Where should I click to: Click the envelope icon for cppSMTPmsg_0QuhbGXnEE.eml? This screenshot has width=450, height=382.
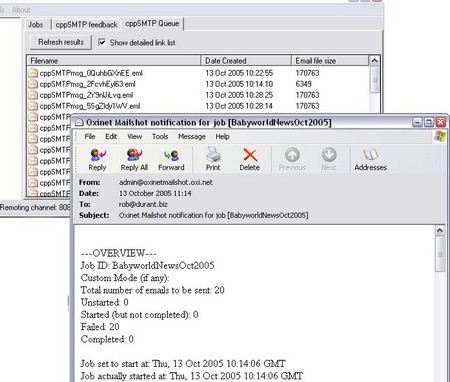tap(33, 73)
